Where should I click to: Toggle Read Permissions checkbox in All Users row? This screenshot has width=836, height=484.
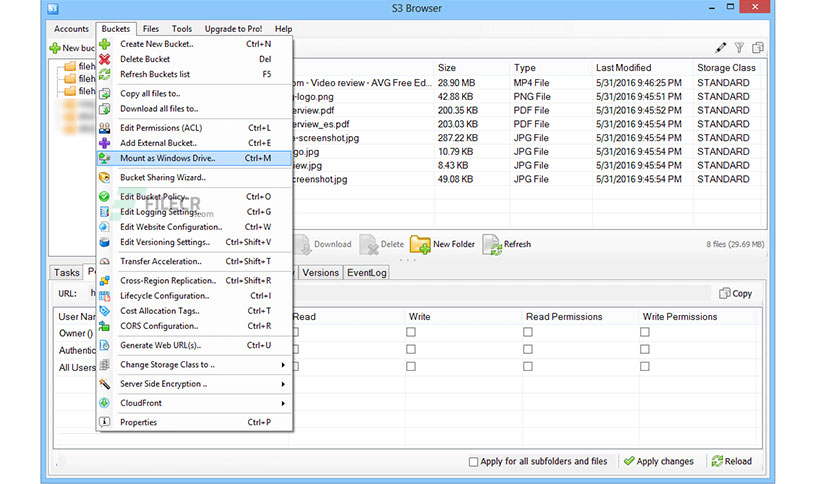pyautogui.click(x=528, y=367)
